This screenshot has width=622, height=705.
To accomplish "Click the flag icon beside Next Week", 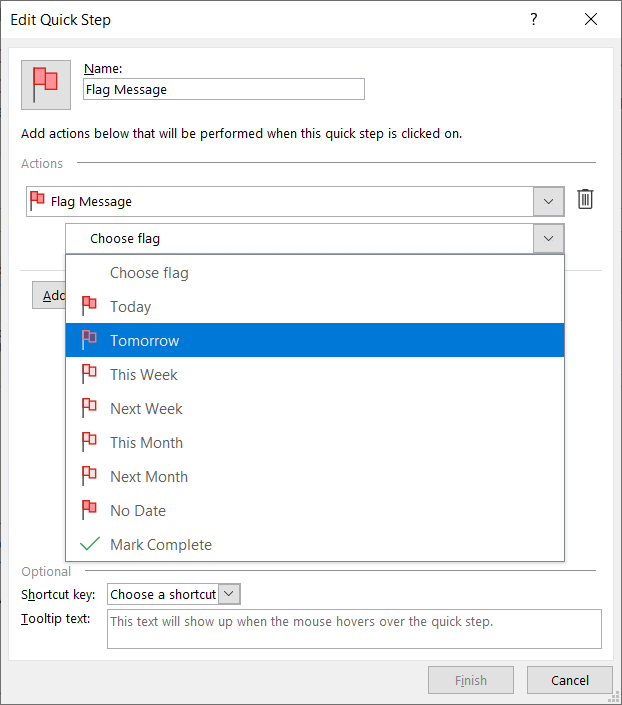I will [x=90, y=409].
